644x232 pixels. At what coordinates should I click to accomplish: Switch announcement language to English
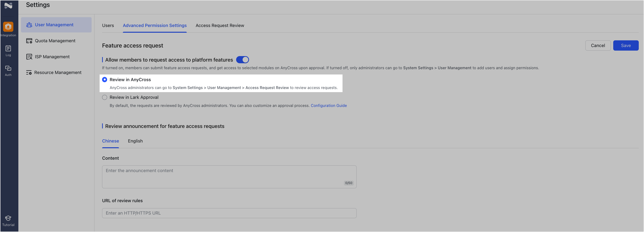135,141
